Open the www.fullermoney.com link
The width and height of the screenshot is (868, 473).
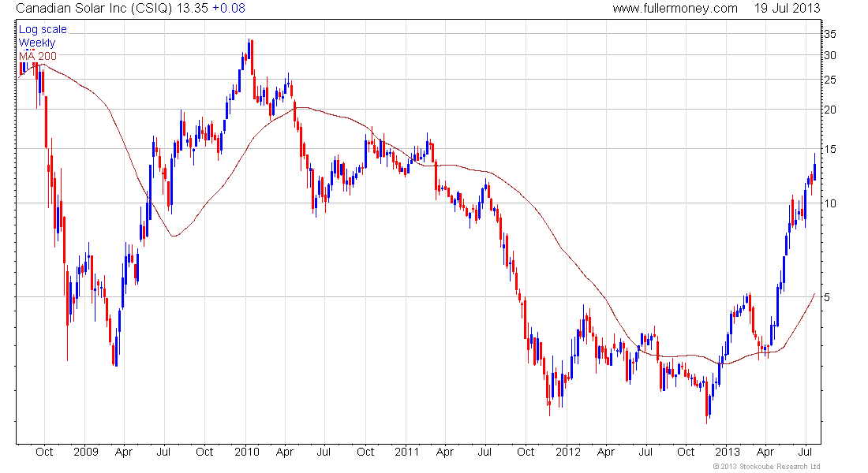(675, 9)
